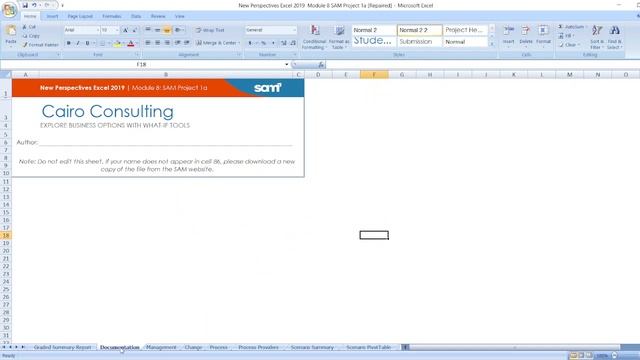Decrease the font size
Screen dimensions: 640x360
coord(134,30)
